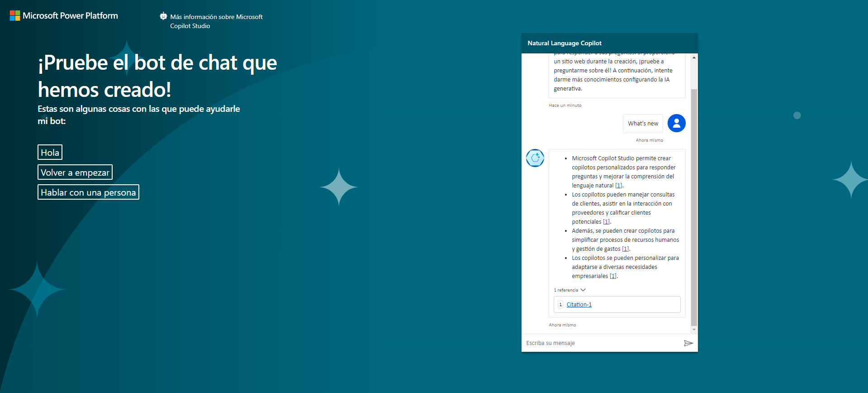Click citation [1] after clientes potenciales
The image size is (868, 393).
[x=606, y=222]
